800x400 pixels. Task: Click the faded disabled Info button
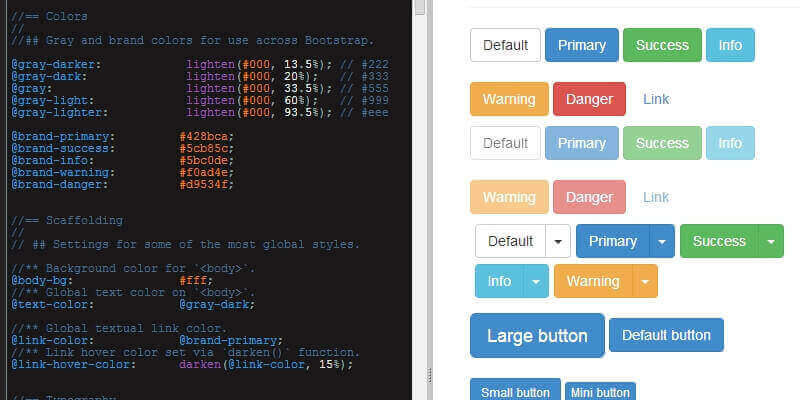tap(730, 143)
